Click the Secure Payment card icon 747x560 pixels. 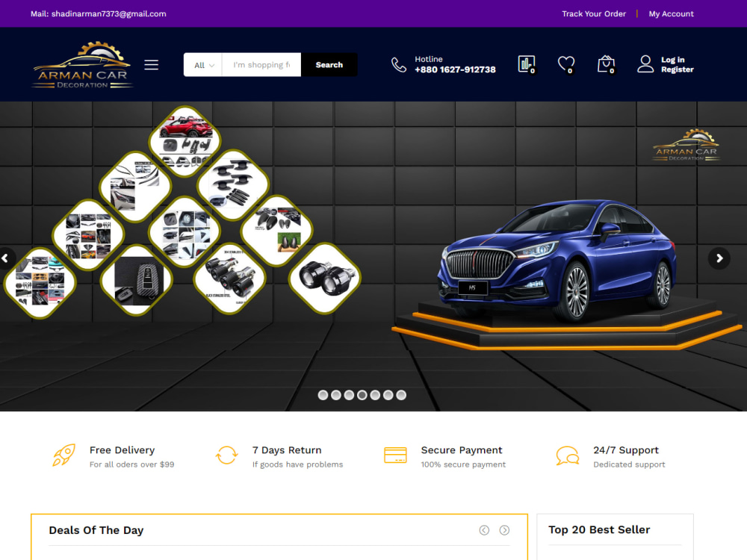[x=395, y=455]
